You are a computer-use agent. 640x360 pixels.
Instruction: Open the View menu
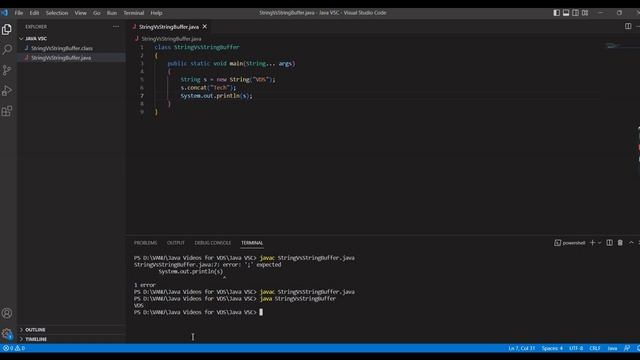tap(80, 13)
